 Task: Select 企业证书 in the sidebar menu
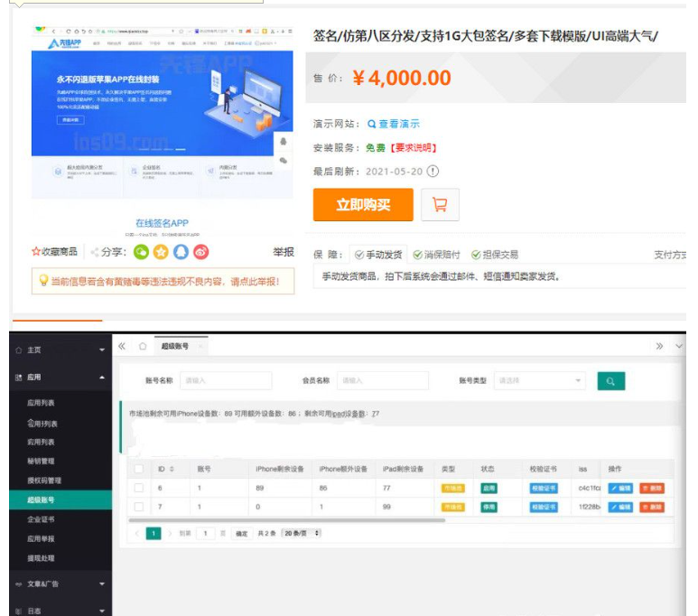click(41, 519)
